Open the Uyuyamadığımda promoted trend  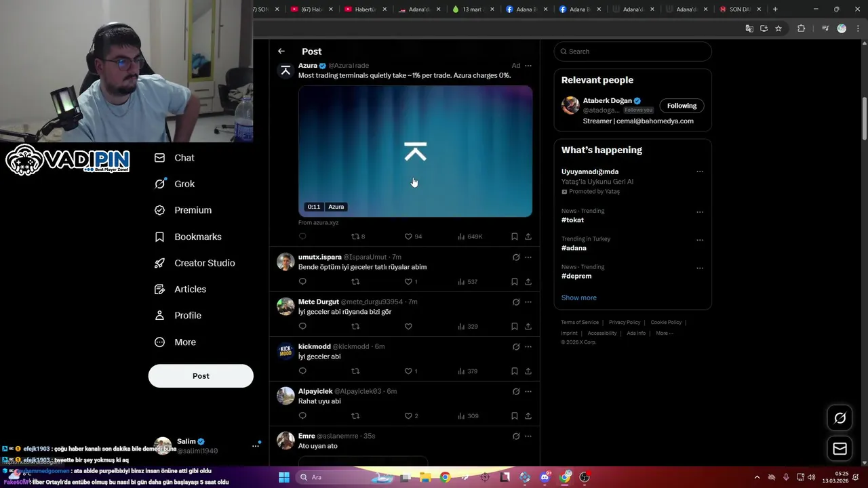(590, 171)
